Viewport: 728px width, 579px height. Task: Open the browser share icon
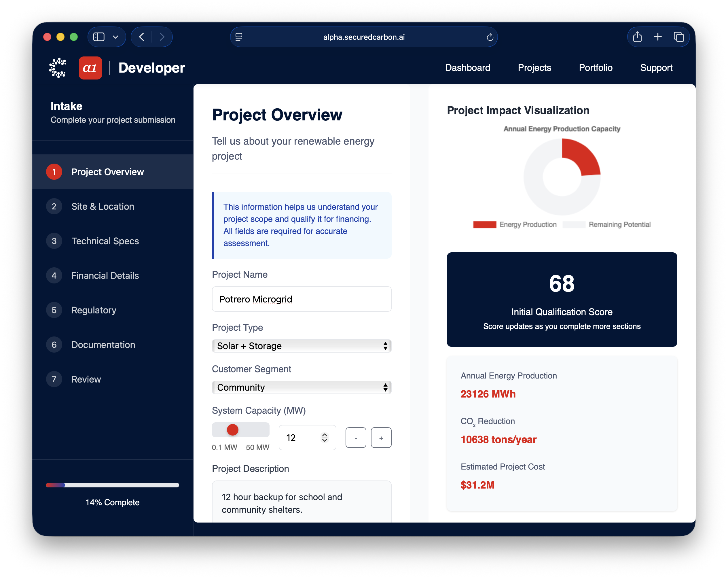pyautogui.click(x=637, y=37)
